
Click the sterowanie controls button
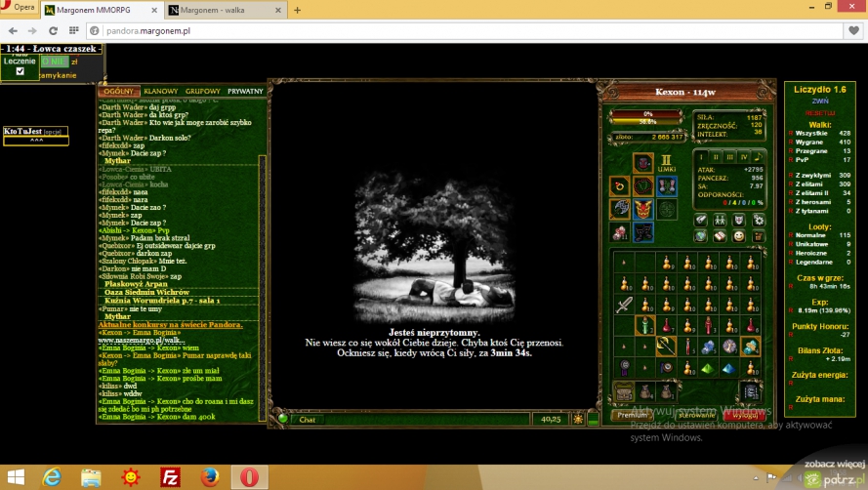click(x=688, y=415)
